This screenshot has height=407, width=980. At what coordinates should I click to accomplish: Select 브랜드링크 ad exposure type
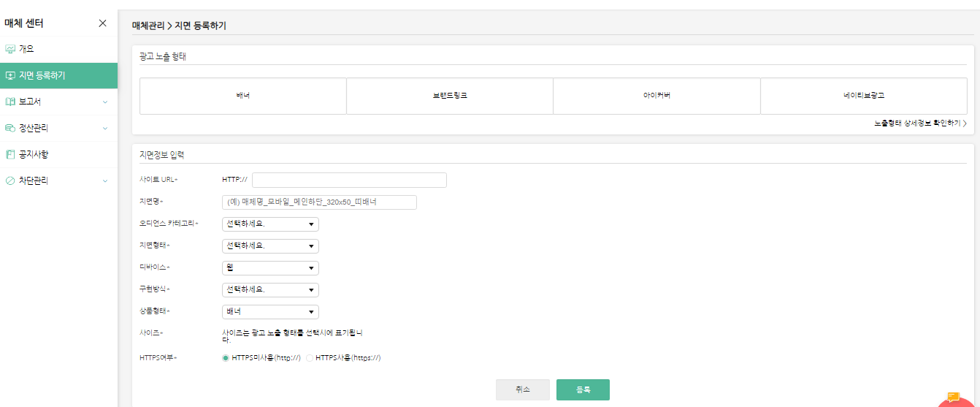pyautogui.click(x=450, y=96)
